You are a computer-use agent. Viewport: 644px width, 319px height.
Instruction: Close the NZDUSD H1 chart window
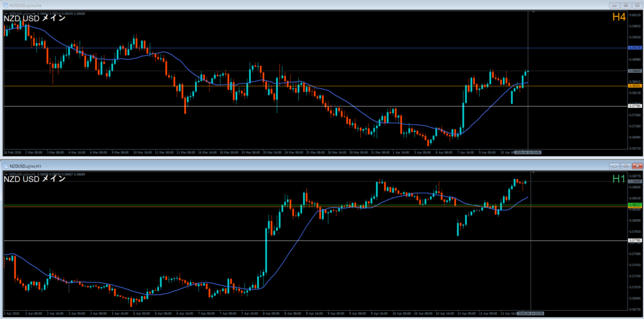[637, 166]
